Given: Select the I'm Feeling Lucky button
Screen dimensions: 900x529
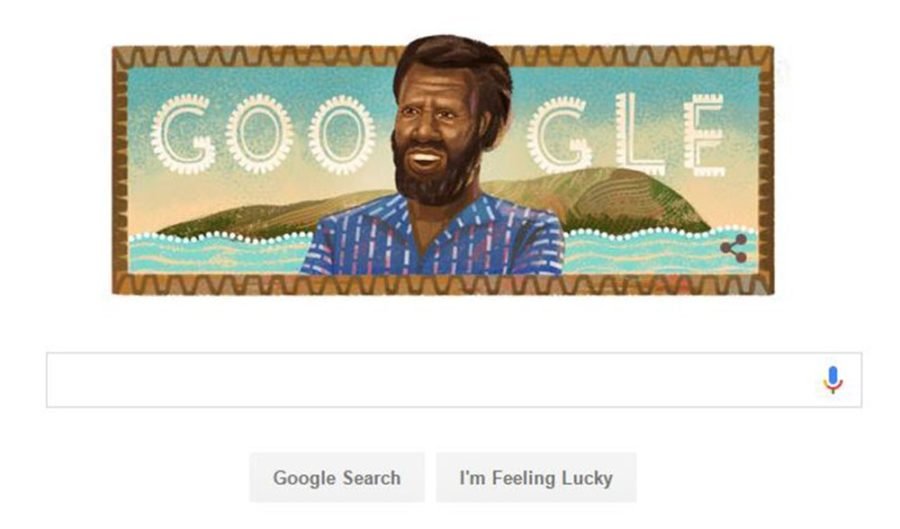Looking at the screenshot, I should 536,477.
